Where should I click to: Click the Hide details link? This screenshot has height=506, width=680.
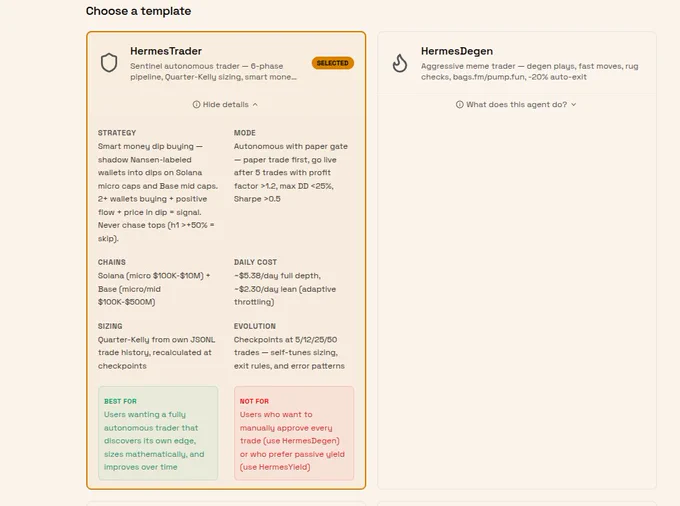[x=226, y=104]
